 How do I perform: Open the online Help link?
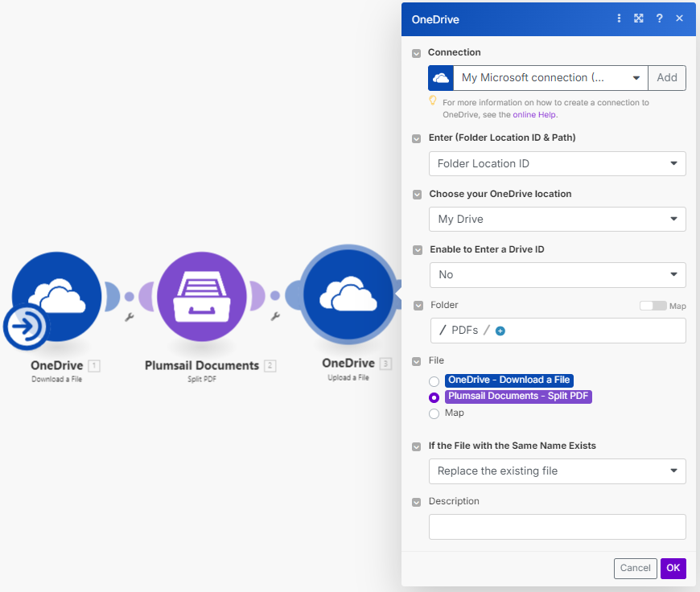(x=534, y=115)
